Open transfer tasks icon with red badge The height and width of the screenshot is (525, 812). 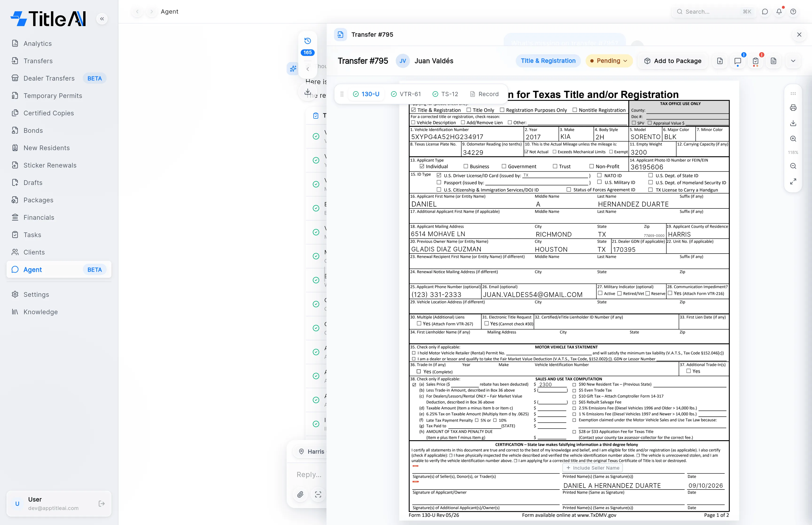(x=755, y=61)
